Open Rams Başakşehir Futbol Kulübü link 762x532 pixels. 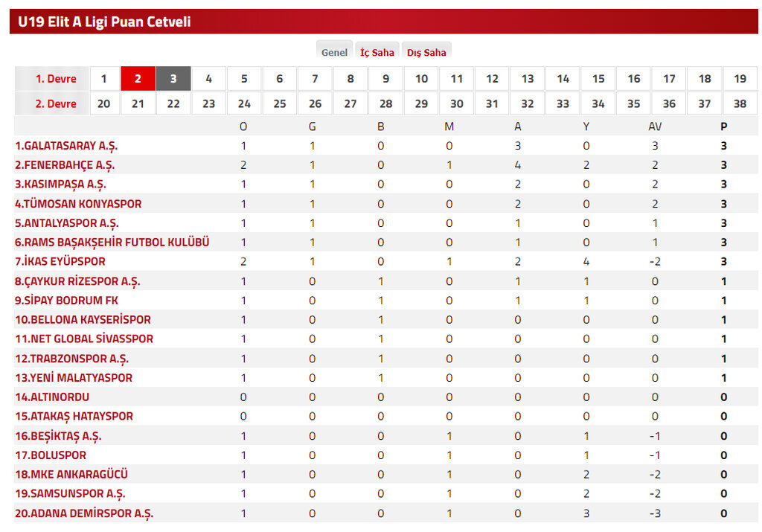pyautogui.click(x=112, y=243)
